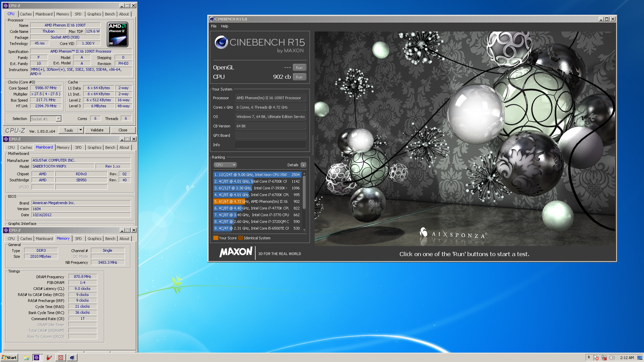
Task: Click the ranking list scroll-up arrow
Action: (304, 174)
